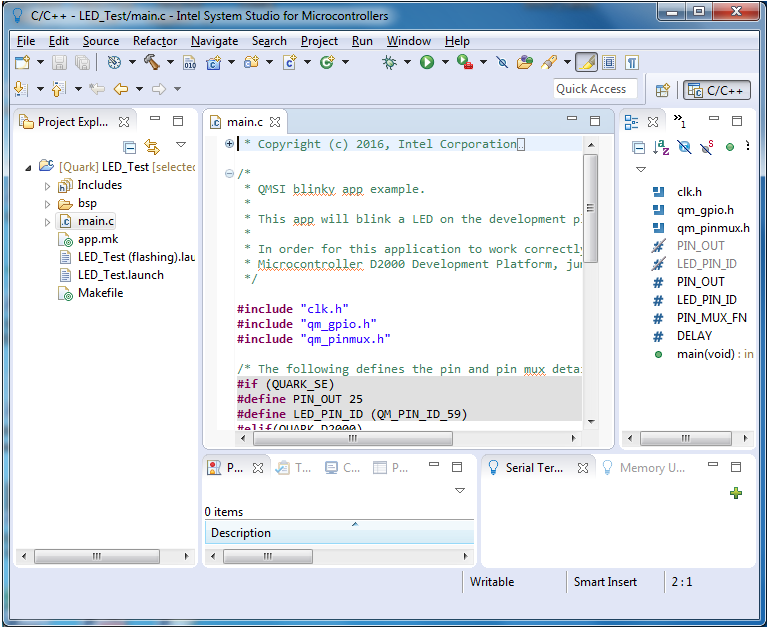Viewport: 769px width, 627px height.
Task: Click the New Class icon
Action: coord(327,62)
